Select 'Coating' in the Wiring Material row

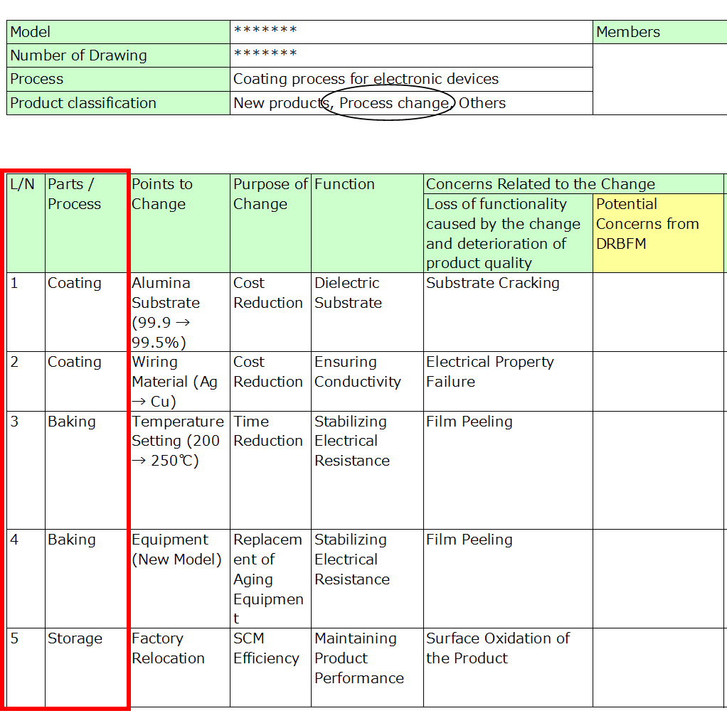tap(86, 382)
